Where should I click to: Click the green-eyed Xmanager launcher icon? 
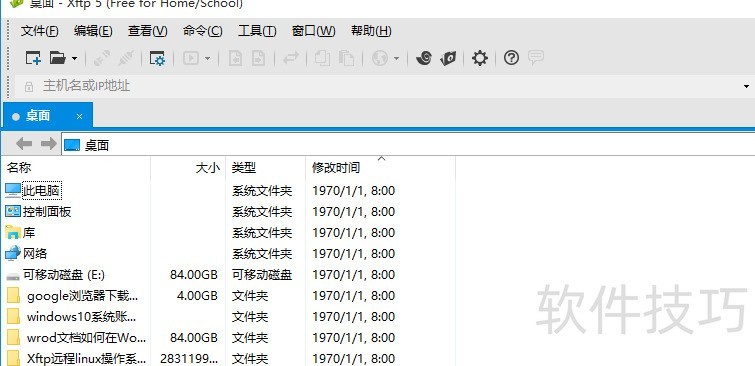coord(448,58)
